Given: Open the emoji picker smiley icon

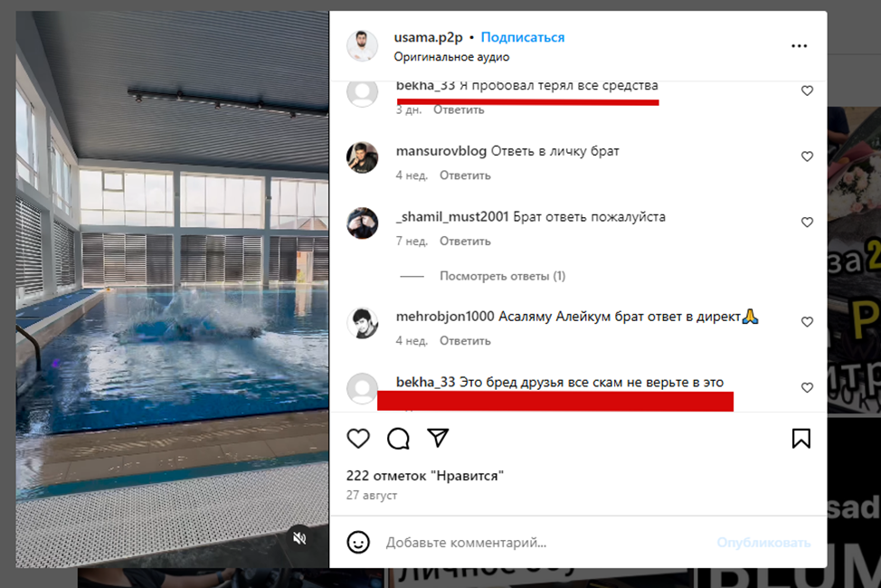Looking at the screenshot, I should [358, 543].
